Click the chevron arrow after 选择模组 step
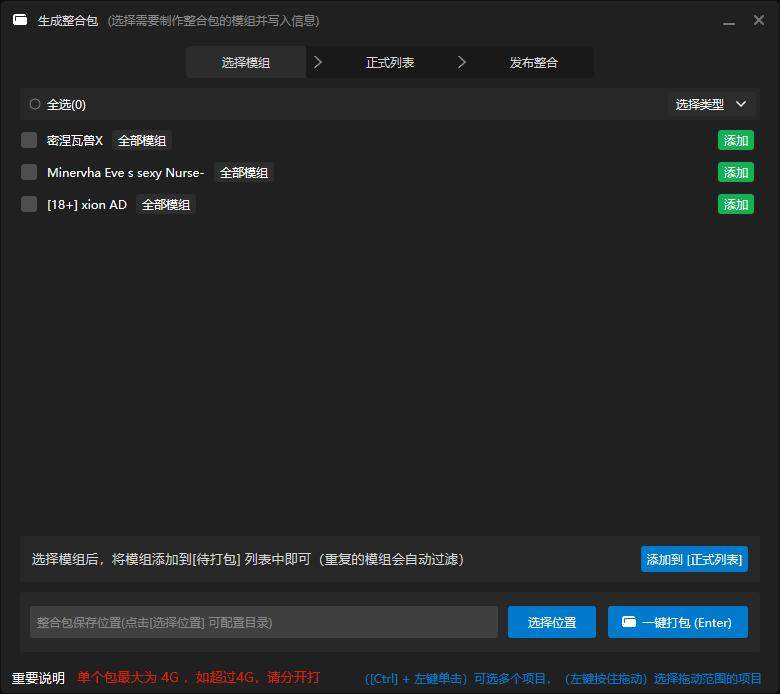Screen dimensions: 780x694 pyautogui.click(x=318, y=62)
